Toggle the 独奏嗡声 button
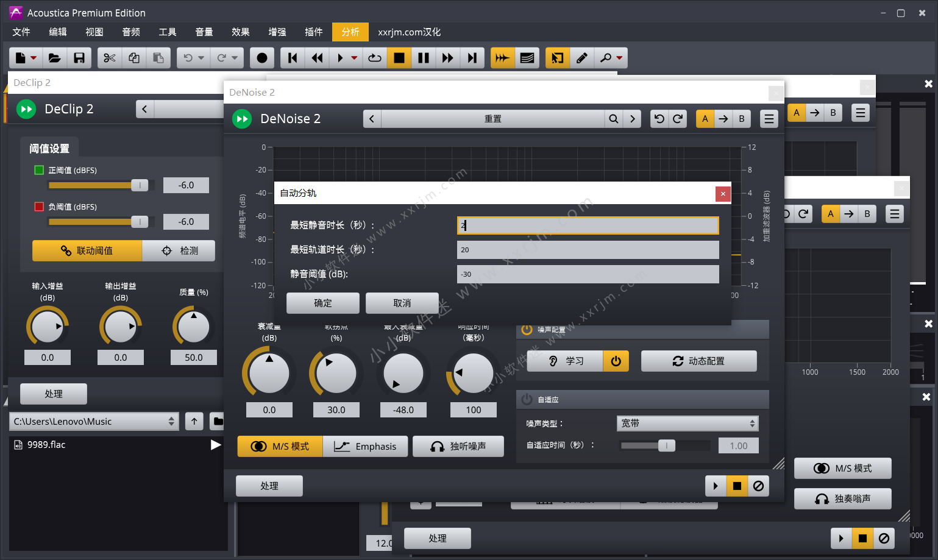938x560 pixels. (x=843, y=498)
